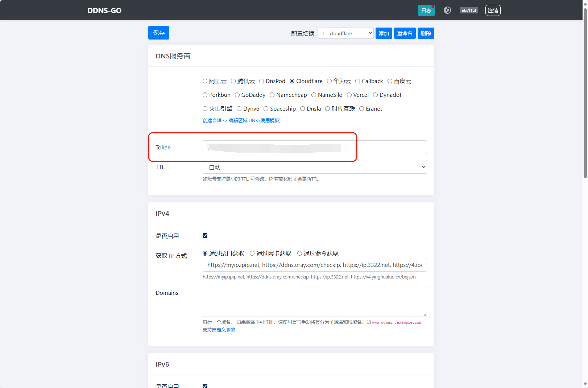Toggle the dark mode theme icon
This screenshot has height=388, width=588.
447,11
